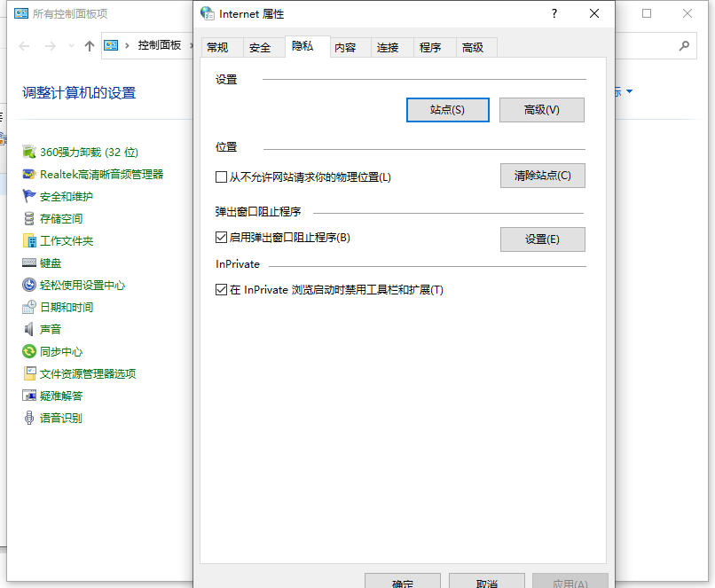Toggle InPrivate 禁用工具栏和扩展 checkbox
This screenshot has height=588, width=715.
click(222, 290)
